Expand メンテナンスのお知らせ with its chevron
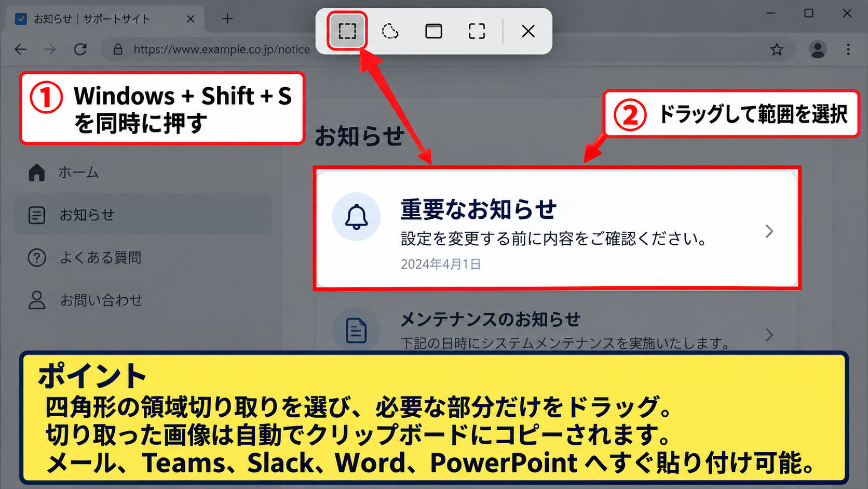 [x=769, y=335]
